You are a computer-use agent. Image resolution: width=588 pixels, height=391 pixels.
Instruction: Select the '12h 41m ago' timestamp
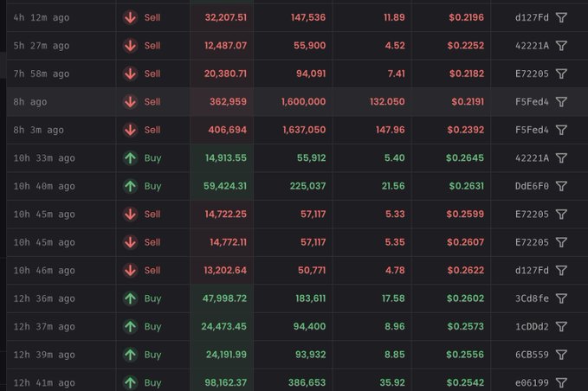[x=44, y=382]
